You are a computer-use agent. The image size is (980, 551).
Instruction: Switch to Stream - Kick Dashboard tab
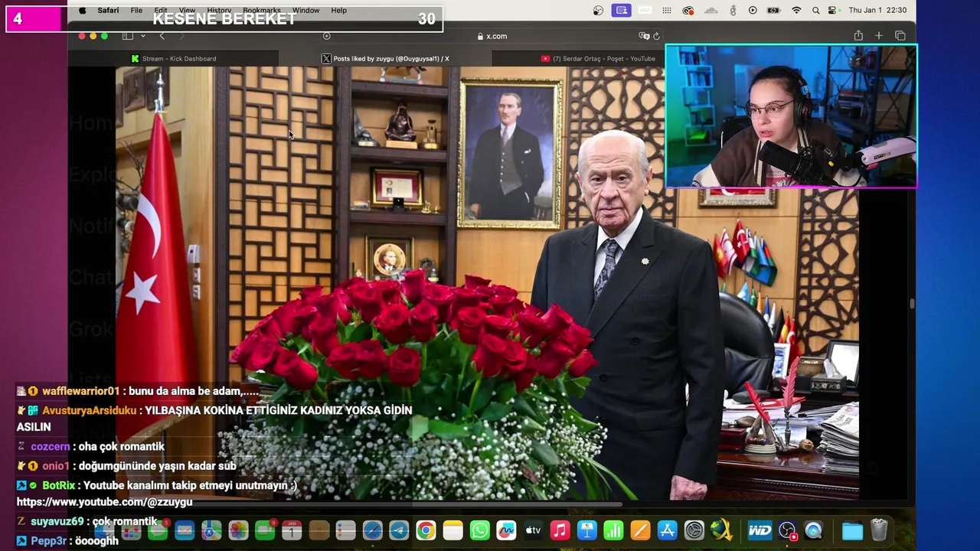173,58
